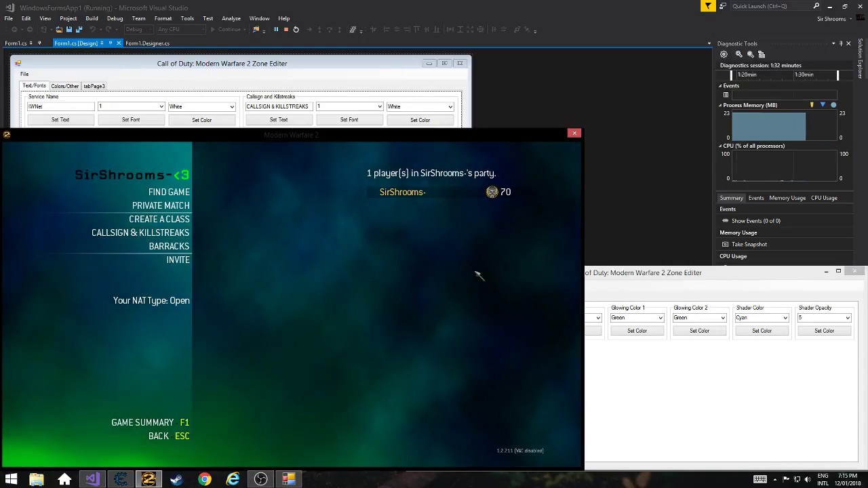Open Callsign and Killstreaks font dropdown
The image size is (868, 488).
[x=349, y=106]
